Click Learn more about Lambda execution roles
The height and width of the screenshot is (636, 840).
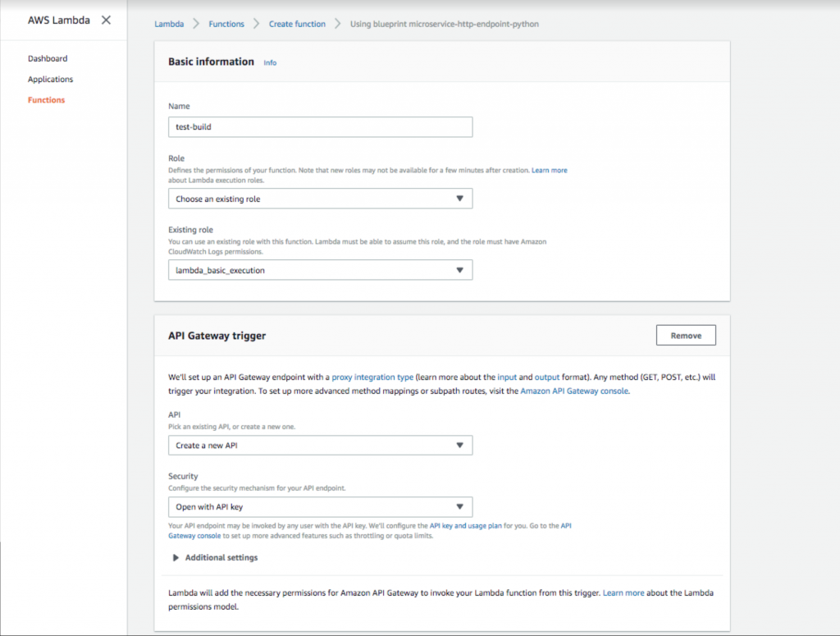(549, 170)
